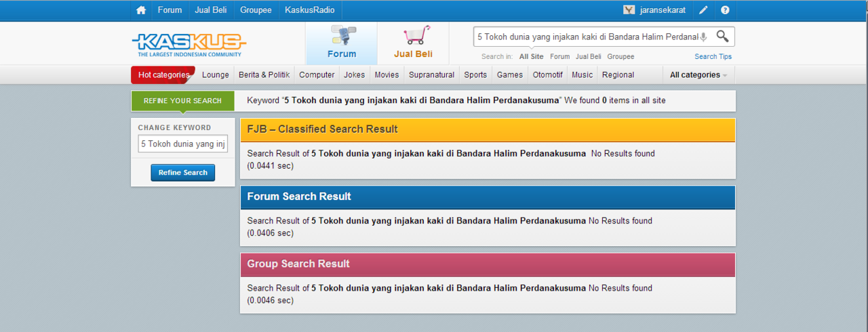The width and height of the screenshot is (868, 332).
Task: Set search scope to Groupee
Action: [x=620, y=57]
